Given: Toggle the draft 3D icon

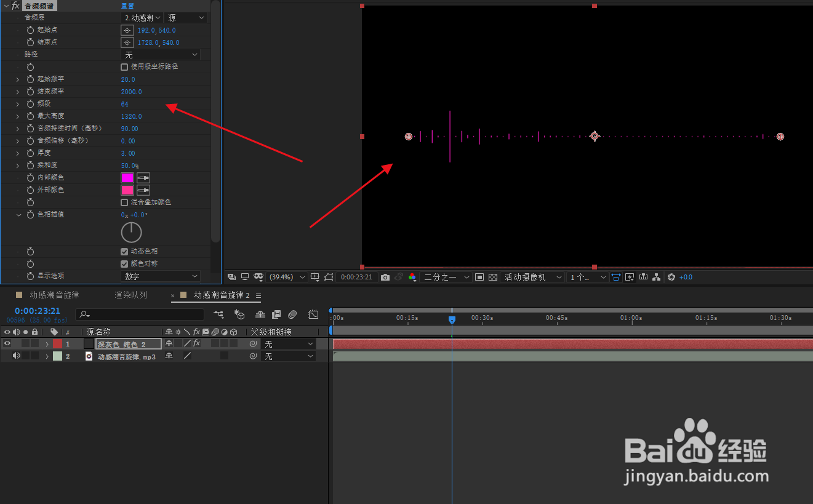Looking at the screenshot, I should coord(240,315).
